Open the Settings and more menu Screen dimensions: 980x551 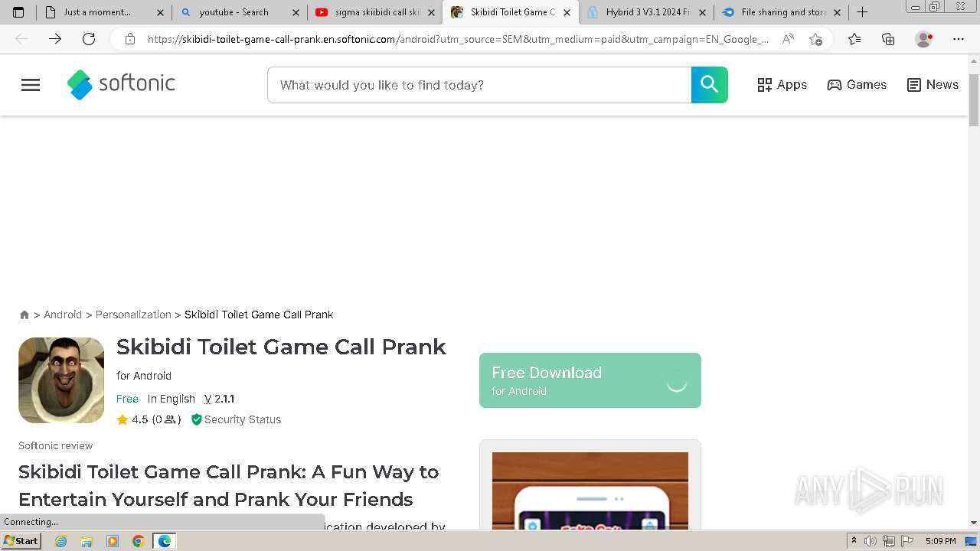[x=959, y=39]
